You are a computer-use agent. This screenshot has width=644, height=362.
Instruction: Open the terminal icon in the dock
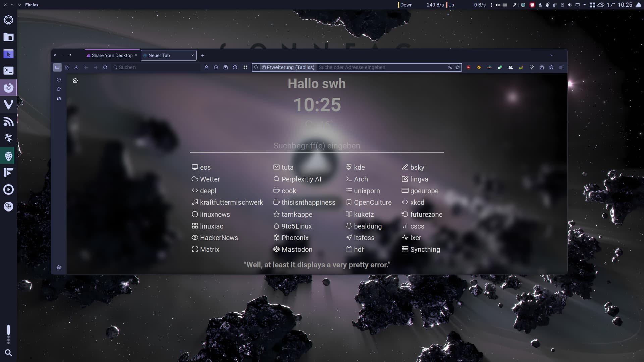click(8, 71)
